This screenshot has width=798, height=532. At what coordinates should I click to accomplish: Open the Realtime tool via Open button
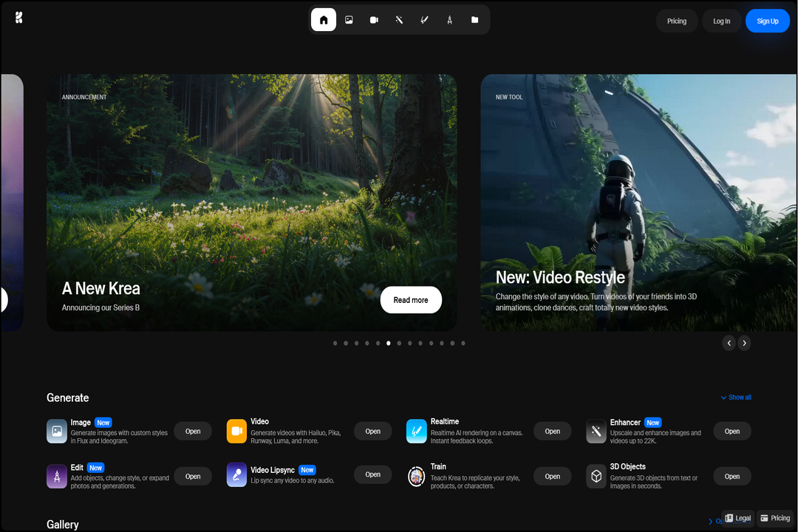pos(552,432)
